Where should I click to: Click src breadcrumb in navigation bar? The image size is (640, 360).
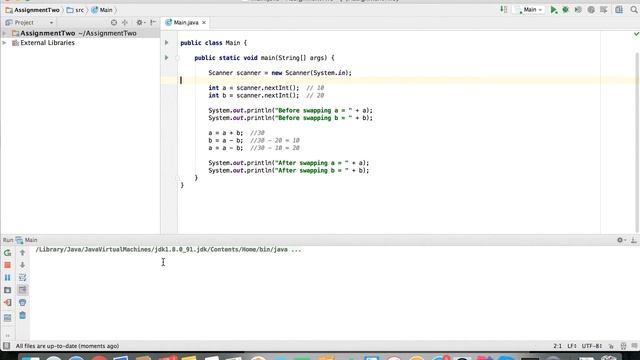[x=76, y=10]
